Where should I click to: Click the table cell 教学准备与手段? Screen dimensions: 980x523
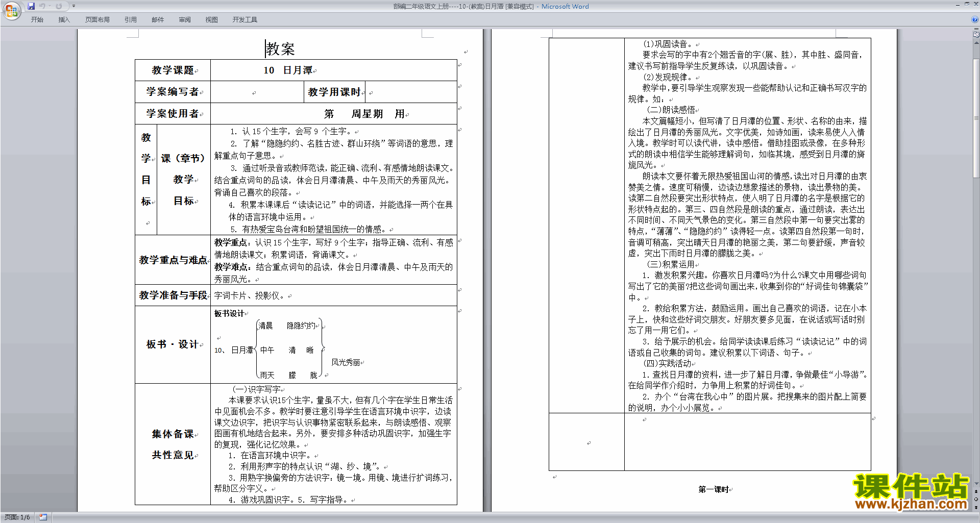click(173, 295)
